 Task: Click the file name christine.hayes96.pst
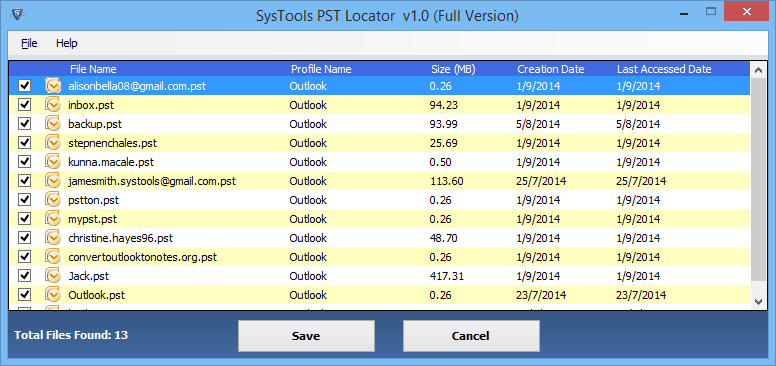pyautogui.click(x=120, y=238)
